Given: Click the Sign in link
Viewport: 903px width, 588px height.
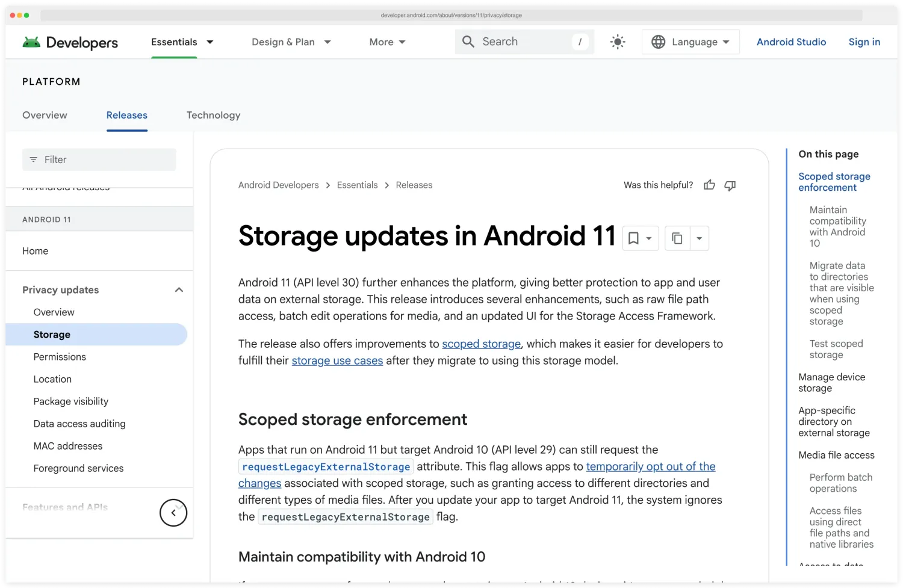Looking at the screenshot, I should pos(864,42).
